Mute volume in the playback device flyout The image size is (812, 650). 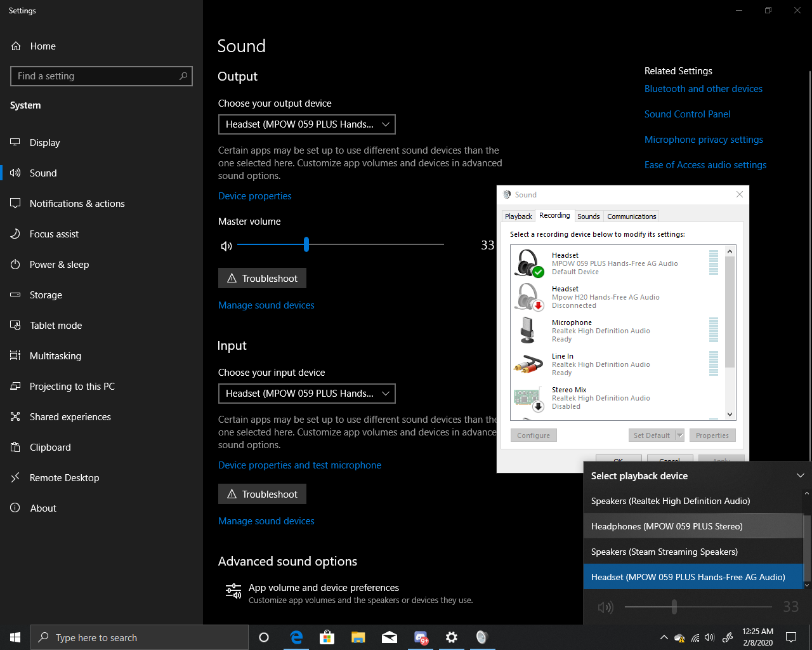605,607
